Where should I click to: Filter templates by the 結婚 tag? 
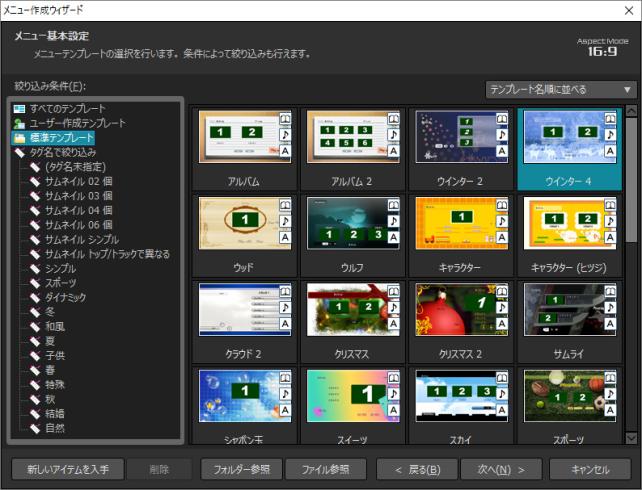[54, 413]
